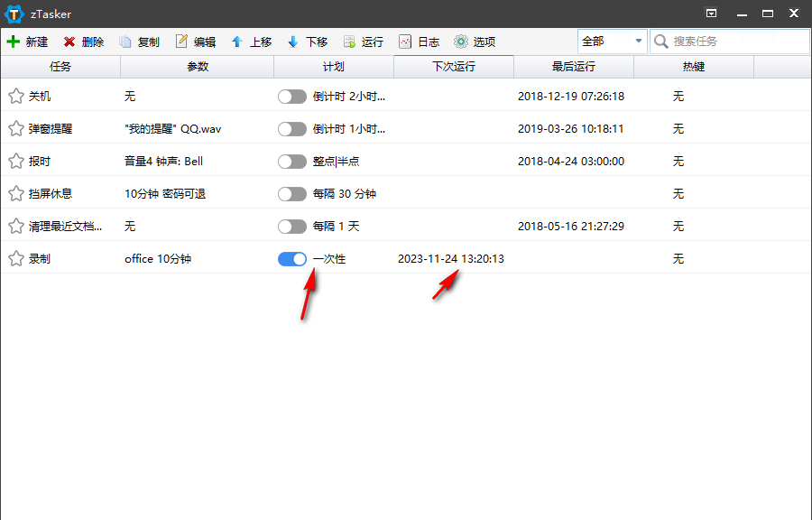Open the 选项 gear icon
Viewport: 812px width, 520px height.
460,42
